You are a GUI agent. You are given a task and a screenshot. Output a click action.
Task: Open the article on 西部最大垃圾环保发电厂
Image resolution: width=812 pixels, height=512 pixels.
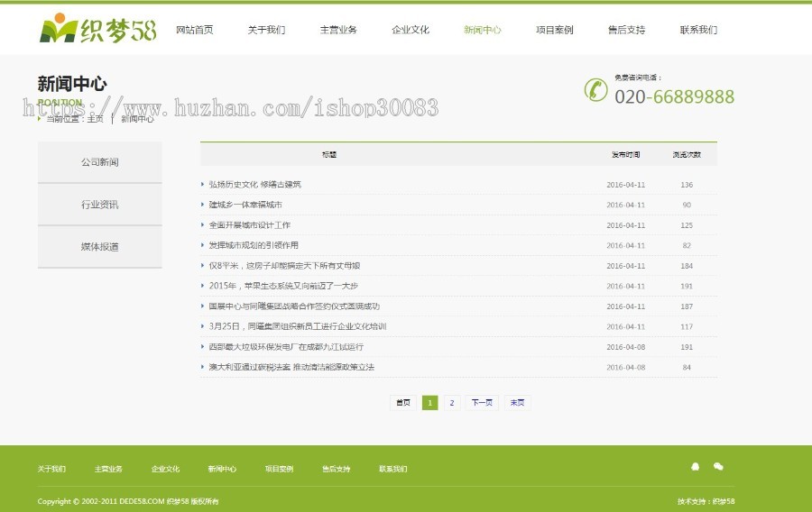(286, 347)
